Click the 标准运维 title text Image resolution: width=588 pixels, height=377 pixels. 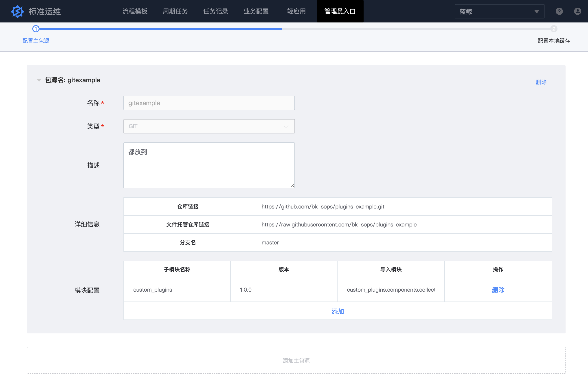[x=45, y=11]
